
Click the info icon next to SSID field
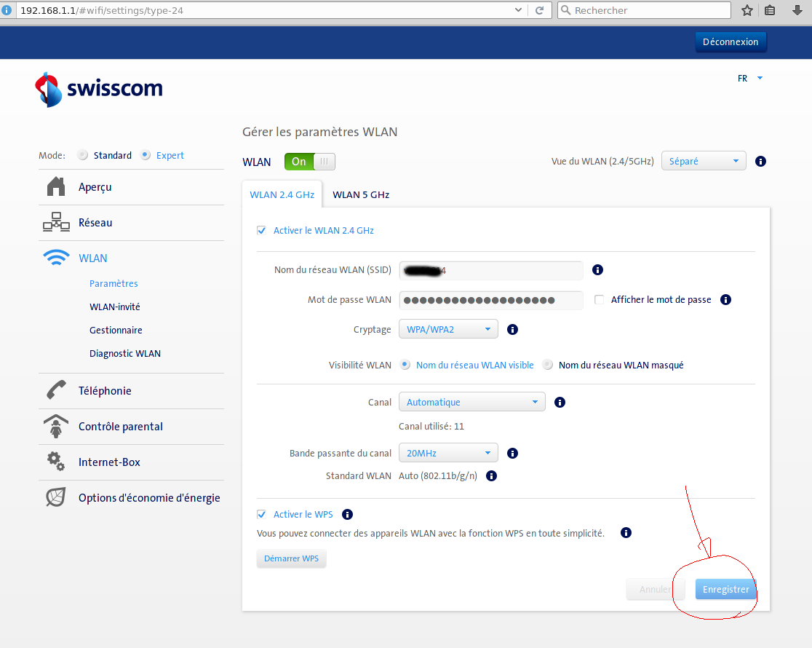(597, 270)
